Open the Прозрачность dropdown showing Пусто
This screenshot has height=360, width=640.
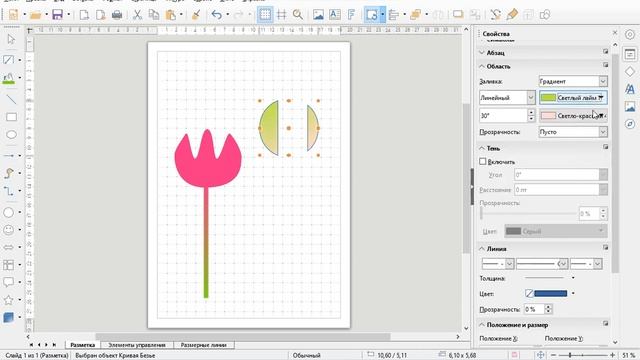point(573,132)
